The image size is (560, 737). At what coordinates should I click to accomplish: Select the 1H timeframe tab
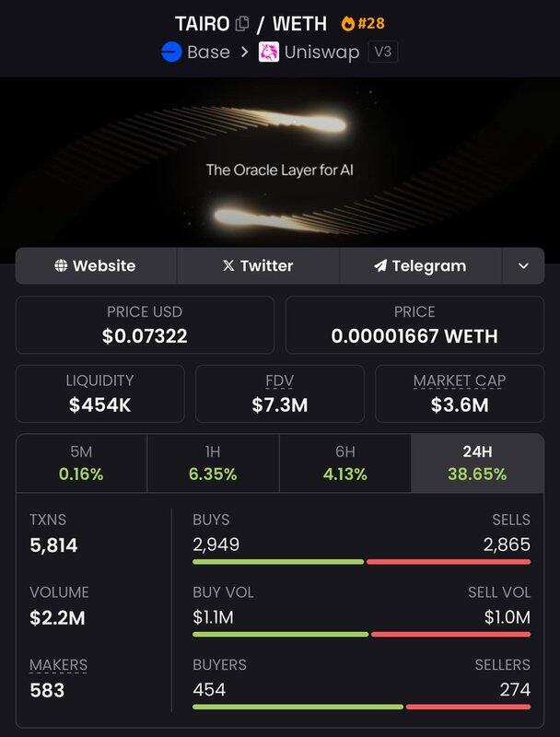pos(212,463)
